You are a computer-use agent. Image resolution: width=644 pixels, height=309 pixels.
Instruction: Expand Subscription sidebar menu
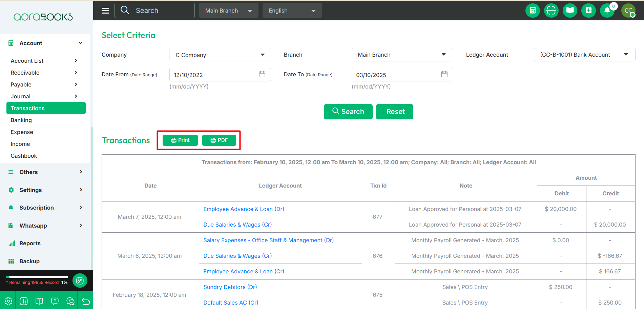coord(45,208)
